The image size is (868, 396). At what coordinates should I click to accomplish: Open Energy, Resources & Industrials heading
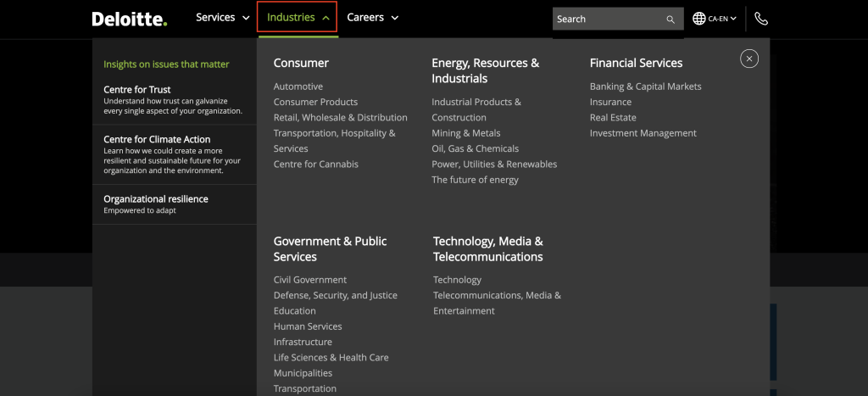(486, 71)
